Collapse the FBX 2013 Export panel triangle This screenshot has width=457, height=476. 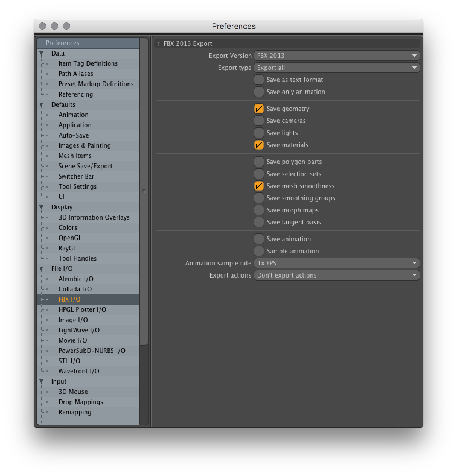[158, 44]
